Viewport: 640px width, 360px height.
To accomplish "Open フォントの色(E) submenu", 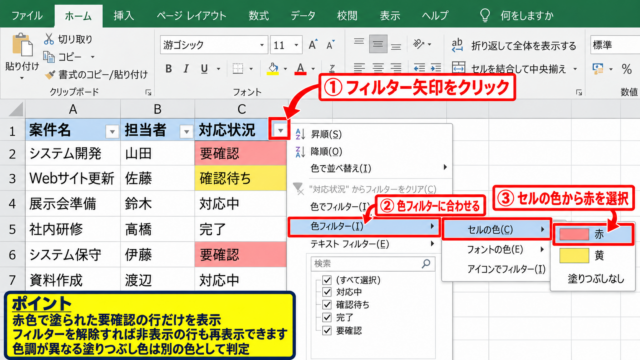I will point(497,249).
